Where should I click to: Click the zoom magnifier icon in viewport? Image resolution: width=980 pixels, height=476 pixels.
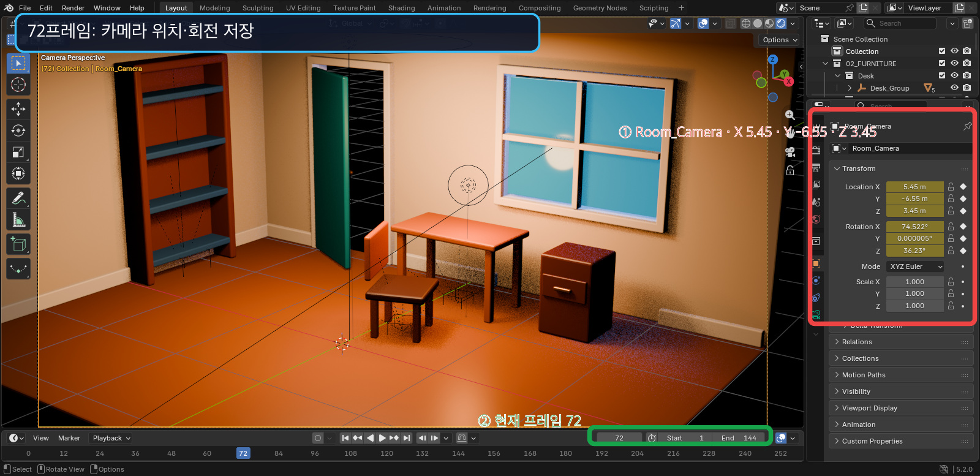tap(790, 115)
